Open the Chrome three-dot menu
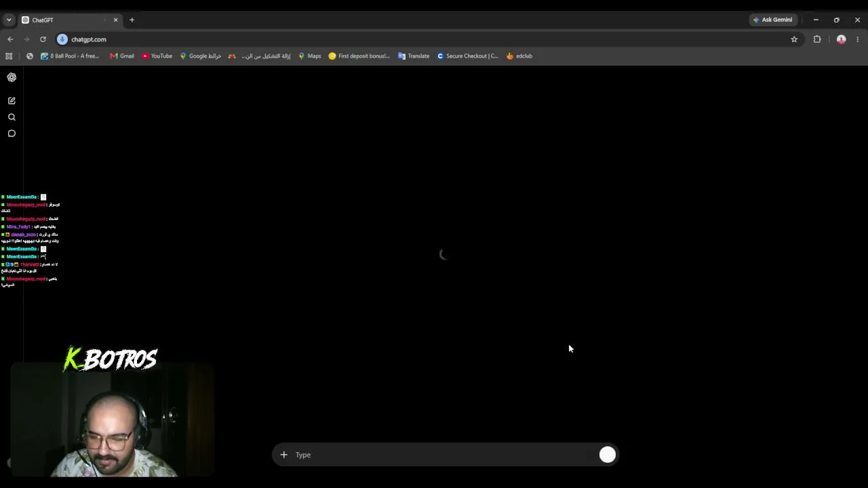This screenshot has width=868, height=488. pos(858,39)
